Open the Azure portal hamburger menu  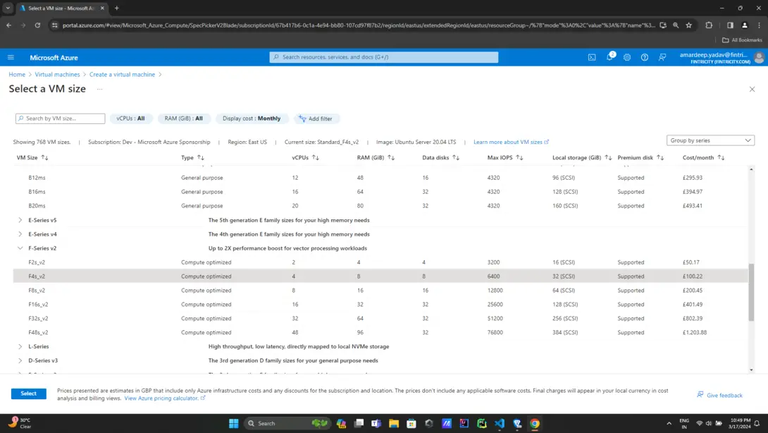tap(11, 57)
